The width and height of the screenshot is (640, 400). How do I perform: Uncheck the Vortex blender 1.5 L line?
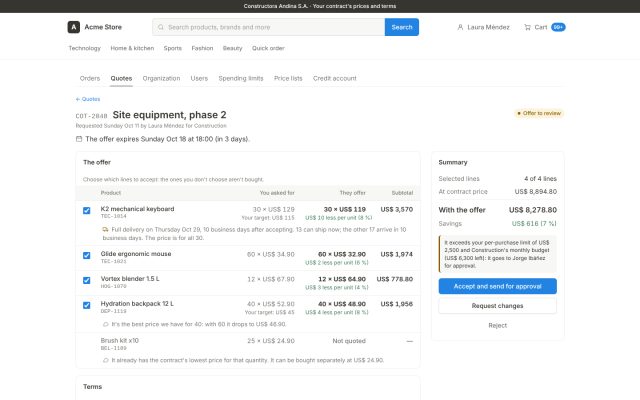pos(87,280)
